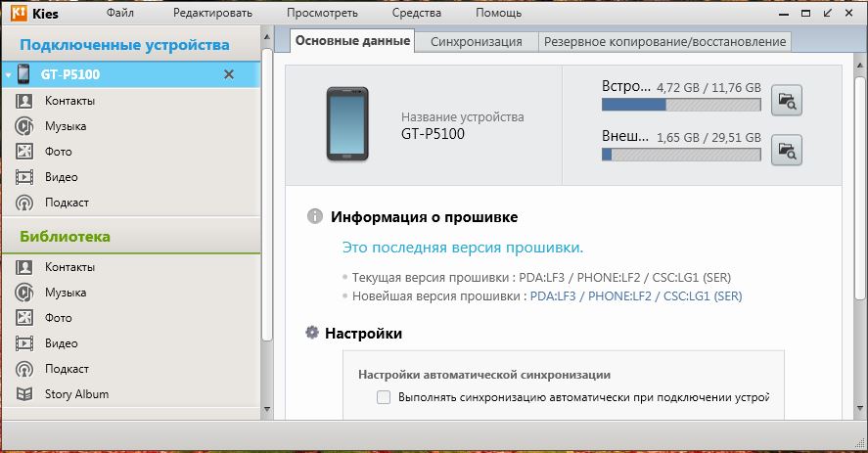
Task: Click the Настройки gear icon
Action: [x=312, y=333]
